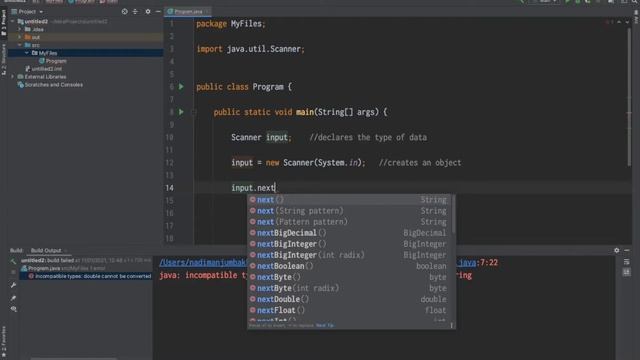Choose nextBigInteger() suggestion without radix

coord(351,244)
